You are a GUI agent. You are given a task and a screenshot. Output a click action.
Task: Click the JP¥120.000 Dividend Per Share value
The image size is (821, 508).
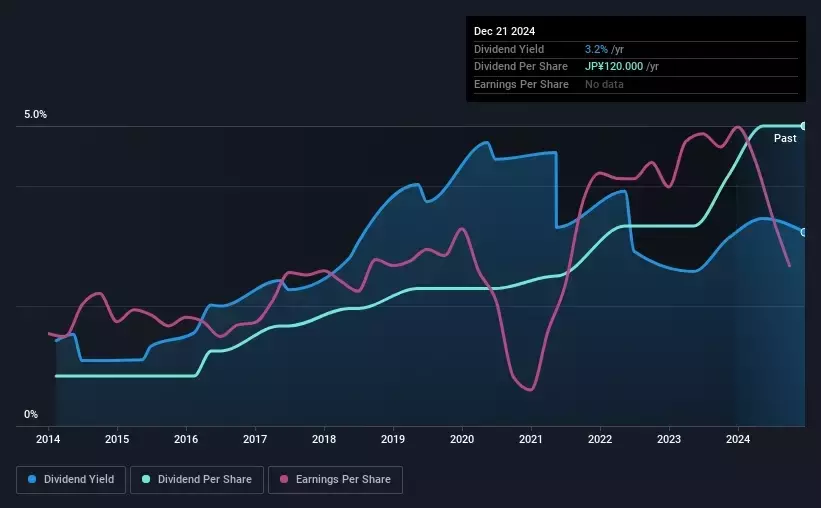coord(614,67)
